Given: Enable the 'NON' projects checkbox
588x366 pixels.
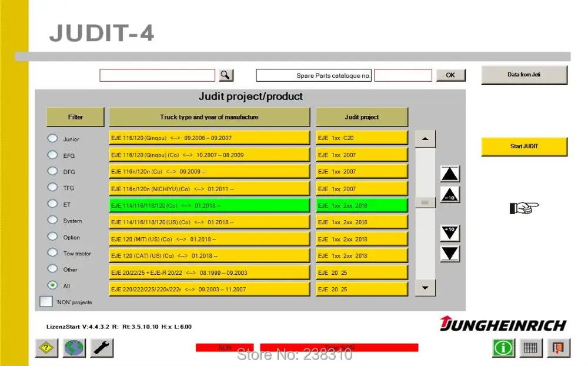Looking at the screenshot, I should coord(46,301).
